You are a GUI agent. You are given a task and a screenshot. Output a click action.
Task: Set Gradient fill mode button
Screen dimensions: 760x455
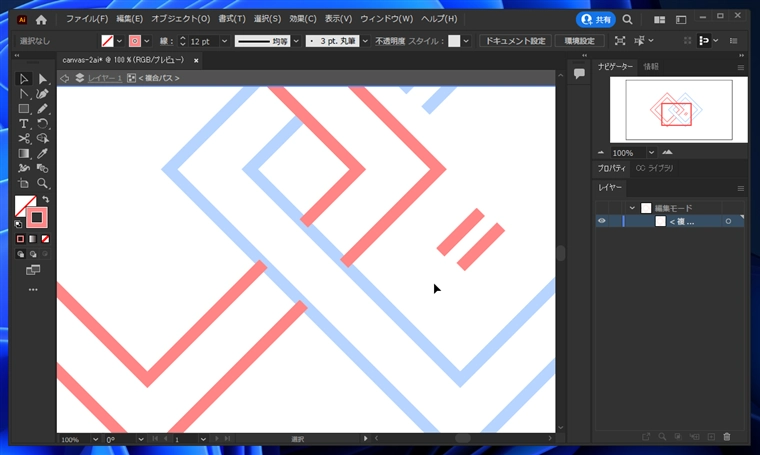point(32,239)
